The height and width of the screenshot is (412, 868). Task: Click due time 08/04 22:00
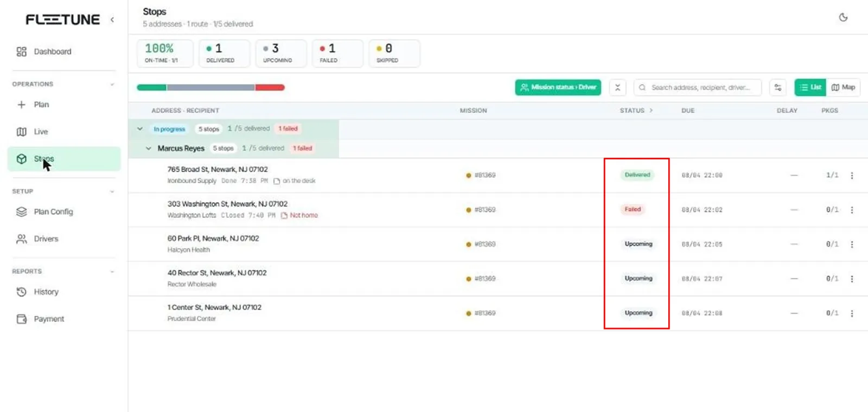[x=702, y=176]
